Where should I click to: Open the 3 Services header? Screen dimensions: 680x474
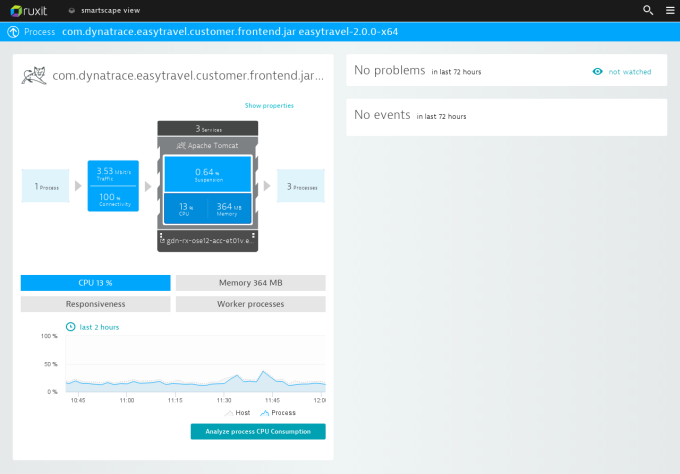click(x=208, y=129)
